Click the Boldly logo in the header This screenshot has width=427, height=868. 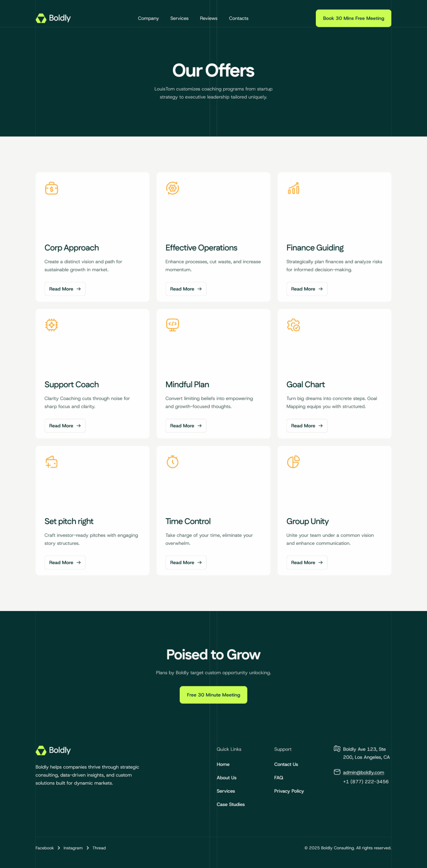[53, 18]
